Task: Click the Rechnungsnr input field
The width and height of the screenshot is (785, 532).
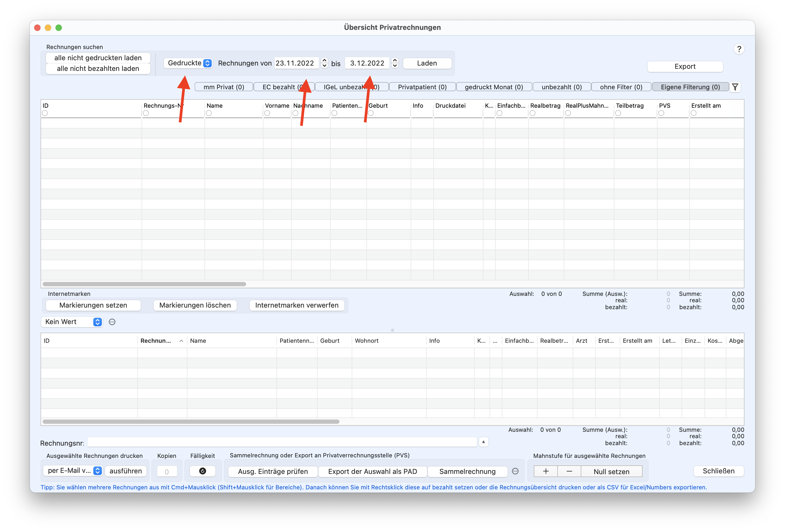Action: [282, 442]
